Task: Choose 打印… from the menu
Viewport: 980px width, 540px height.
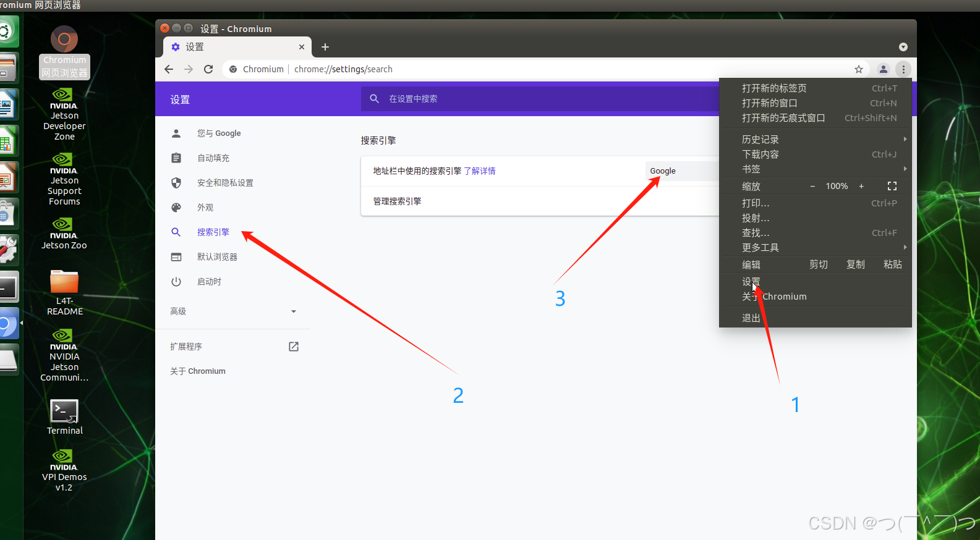Action: 816,203
